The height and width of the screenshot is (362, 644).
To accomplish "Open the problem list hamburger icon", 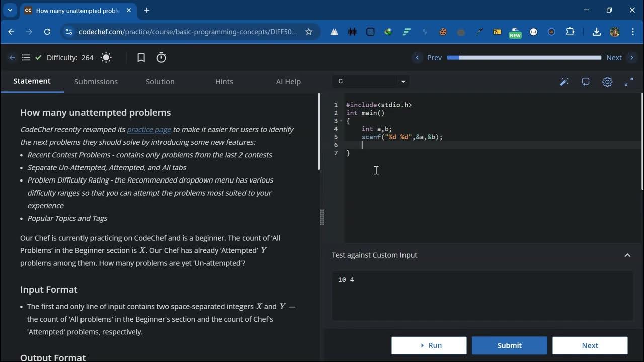I will [26, 58].
